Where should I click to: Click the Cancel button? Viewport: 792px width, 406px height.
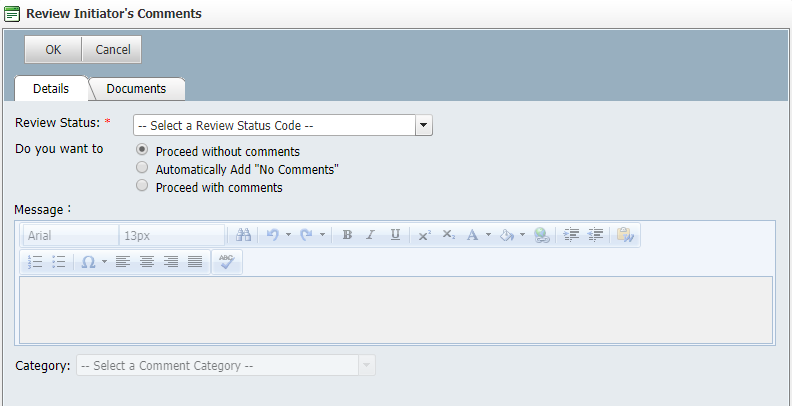pos(113,49)
